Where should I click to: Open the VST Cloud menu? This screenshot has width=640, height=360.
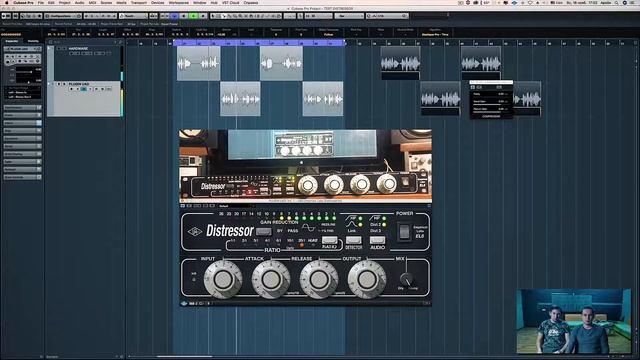coord(231,2)
